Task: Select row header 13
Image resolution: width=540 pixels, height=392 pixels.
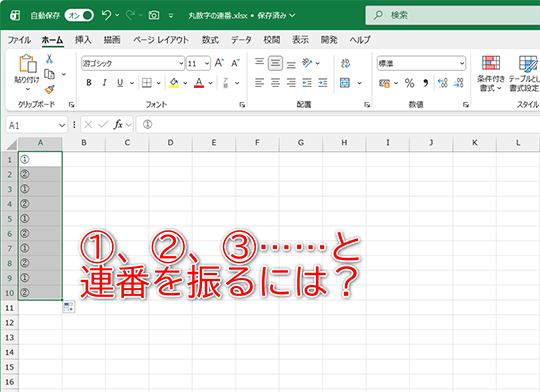Action: [10, 338]
